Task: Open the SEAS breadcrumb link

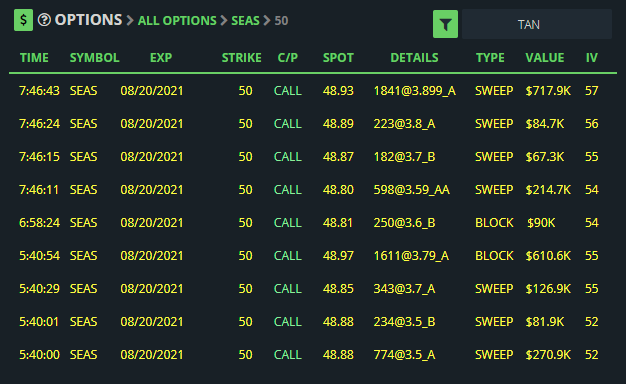Action: (x=245, y=21)
